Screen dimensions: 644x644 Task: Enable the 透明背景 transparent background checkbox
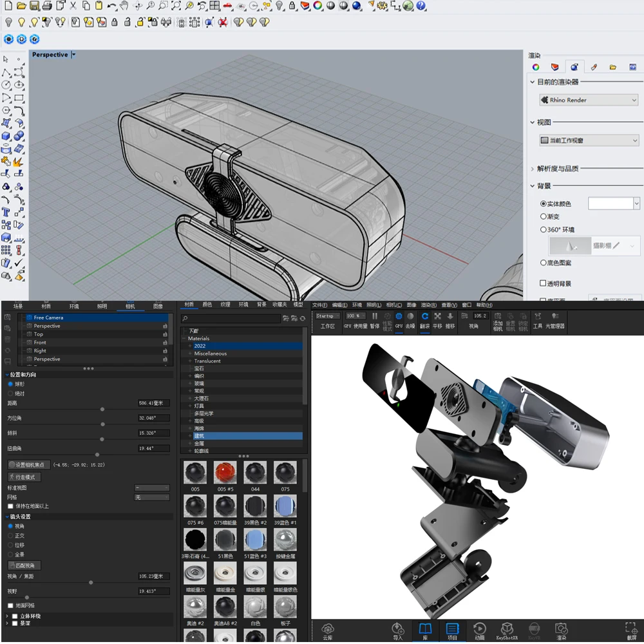[x=543, y=283]
